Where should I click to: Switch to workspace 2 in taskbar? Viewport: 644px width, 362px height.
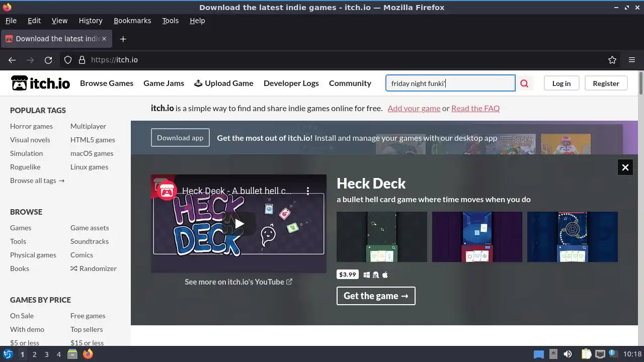point(34,354)
